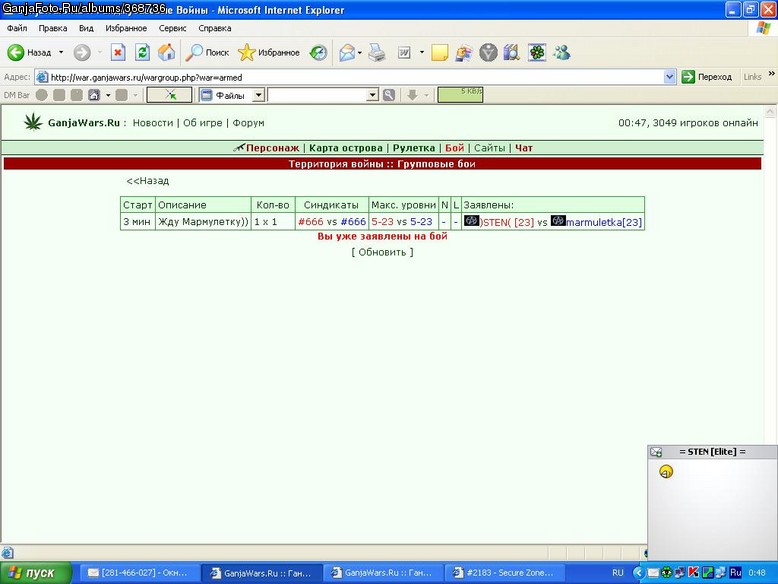Print the page with the printer icon
This screenshot has width=778, height=584.
(377, 52)
